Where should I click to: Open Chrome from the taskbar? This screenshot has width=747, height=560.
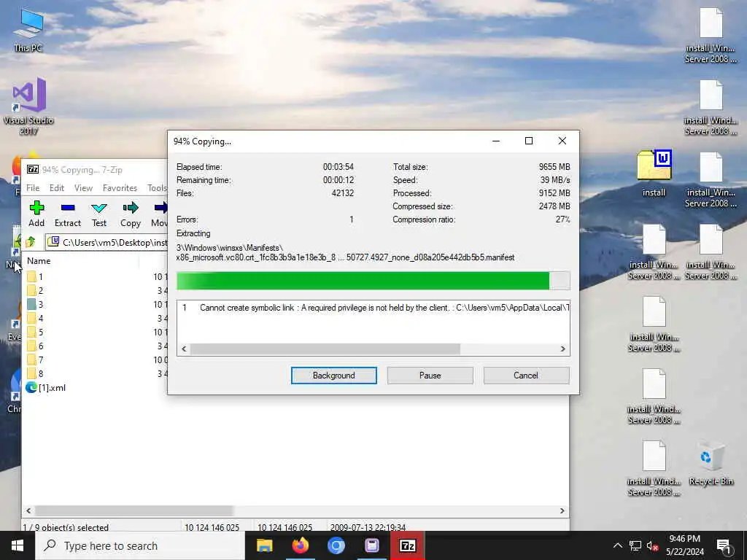click(336, 545)
